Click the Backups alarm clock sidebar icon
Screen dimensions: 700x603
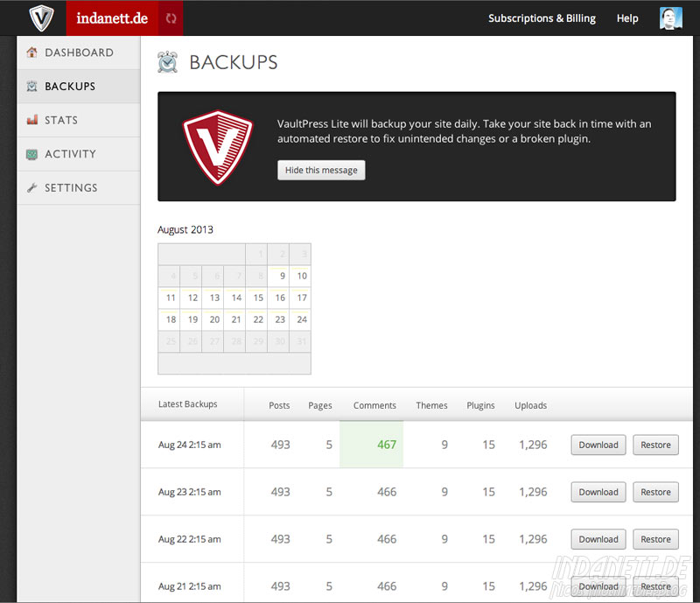(x=31, y=86)
